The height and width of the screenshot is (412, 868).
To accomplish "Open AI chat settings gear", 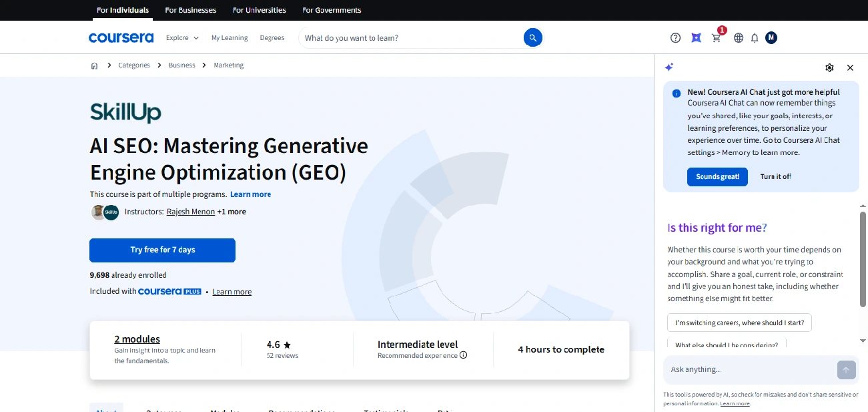I will pos(829,67).
